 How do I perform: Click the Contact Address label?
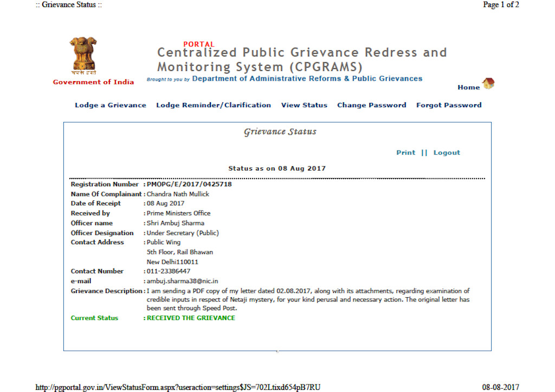point(98,242)
